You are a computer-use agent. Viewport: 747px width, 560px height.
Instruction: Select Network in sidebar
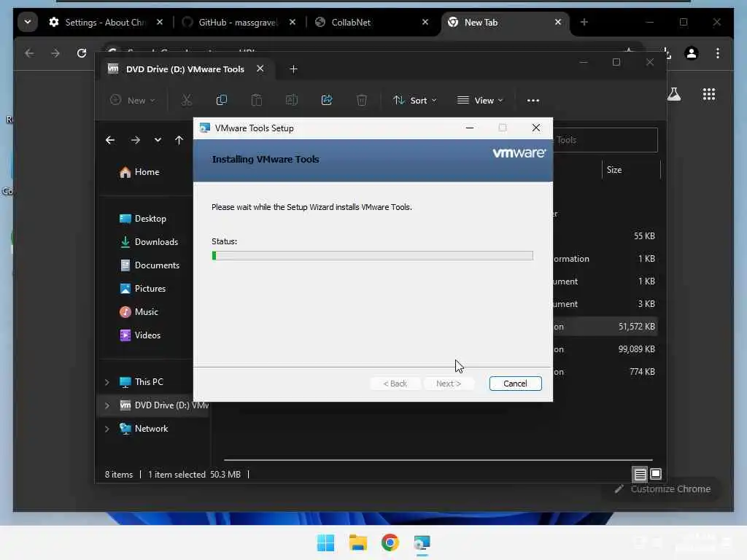coord(144,429)
